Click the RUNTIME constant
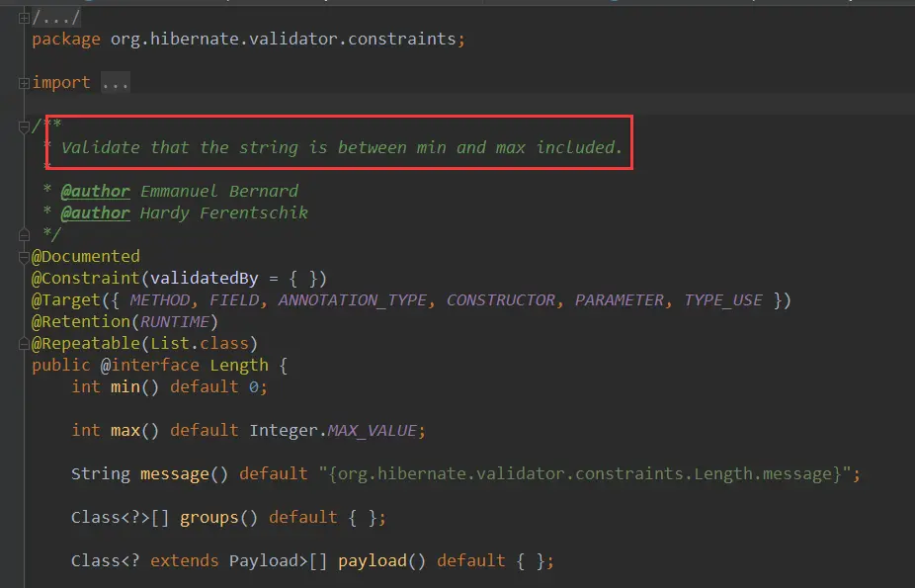915x588 pixels. (x=175, y=321)
